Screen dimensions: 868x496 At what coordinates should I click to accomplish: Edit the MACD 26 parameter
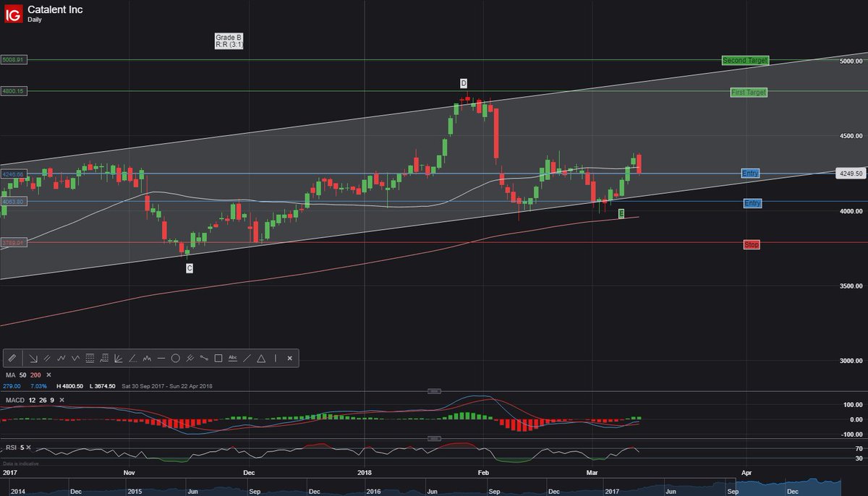43,400
